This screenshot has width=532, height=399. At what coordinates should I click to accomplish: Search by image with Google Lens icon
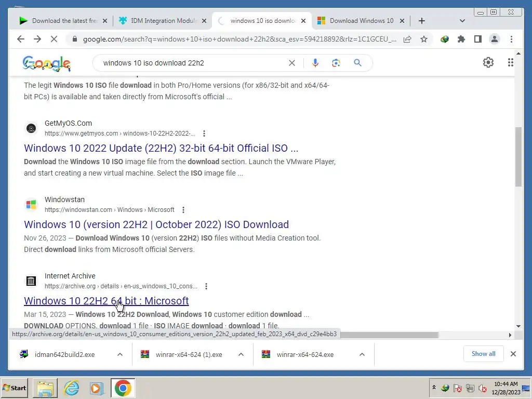336,63
